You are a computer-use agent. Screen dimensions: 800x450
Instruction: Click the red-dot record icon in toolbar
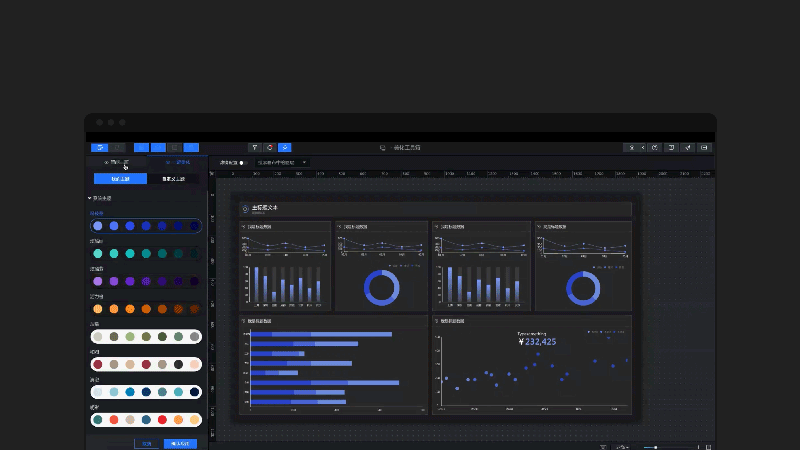coord(270,147)
